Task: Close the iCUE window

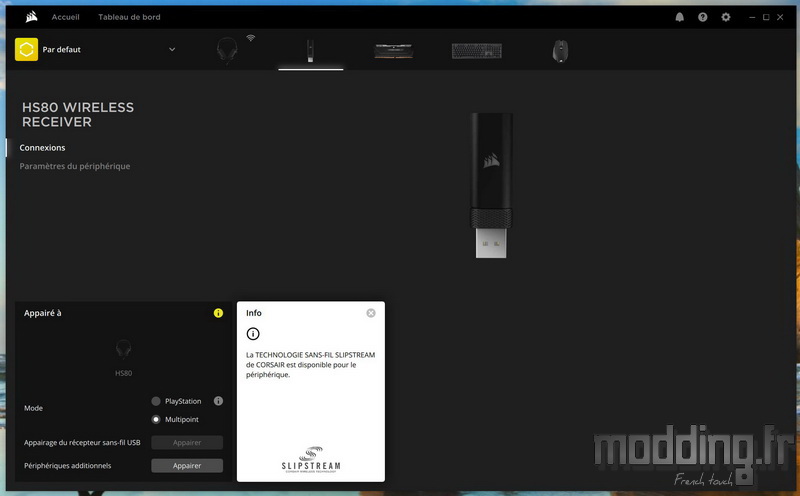Action: click(x=780, y=17)
